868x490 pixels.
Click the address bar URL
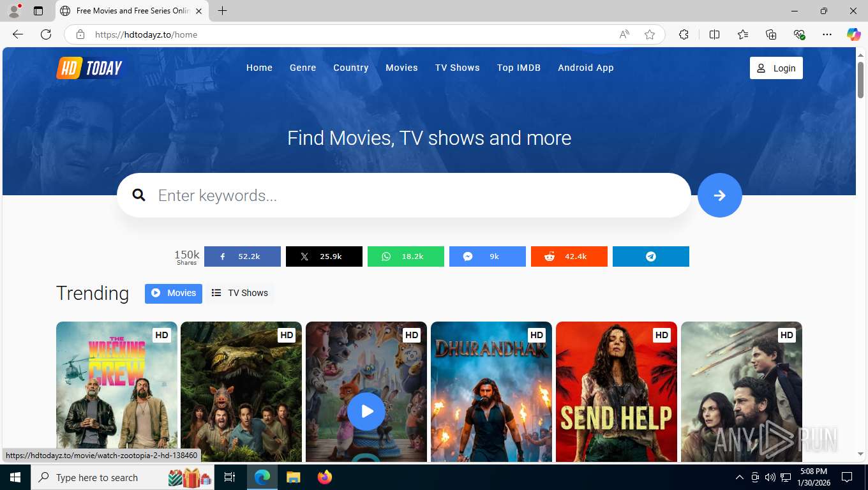(x=146, y=34)
